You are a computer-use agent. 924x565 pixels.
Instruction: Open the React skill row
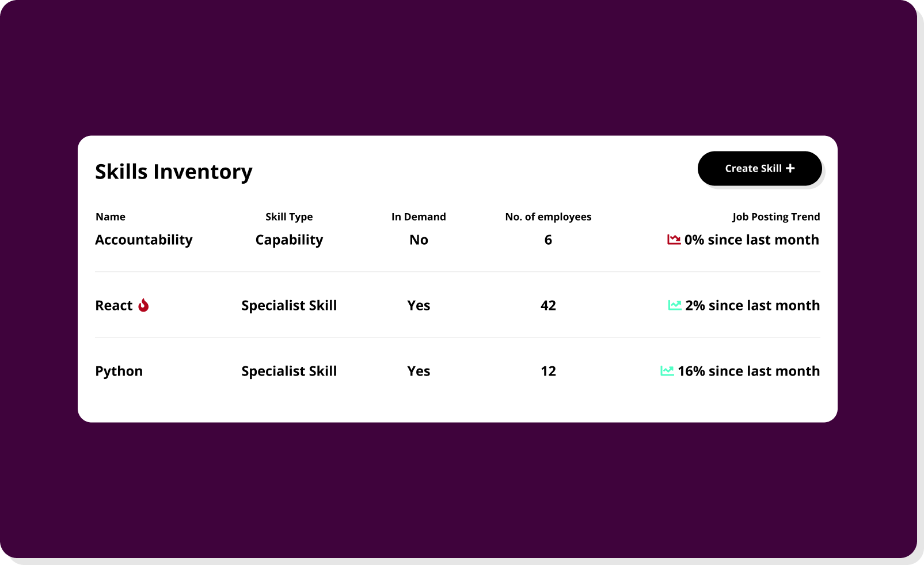458,305
